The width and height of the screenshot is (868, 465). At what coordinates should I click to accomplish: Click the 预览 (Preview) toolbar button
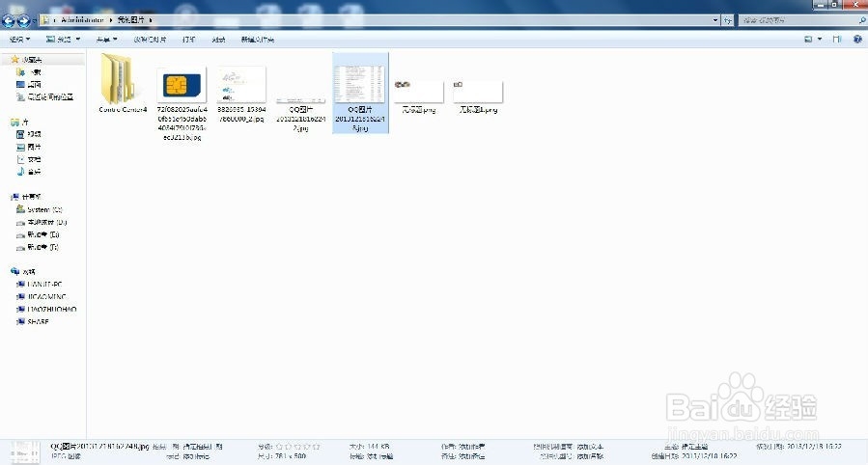59,40
